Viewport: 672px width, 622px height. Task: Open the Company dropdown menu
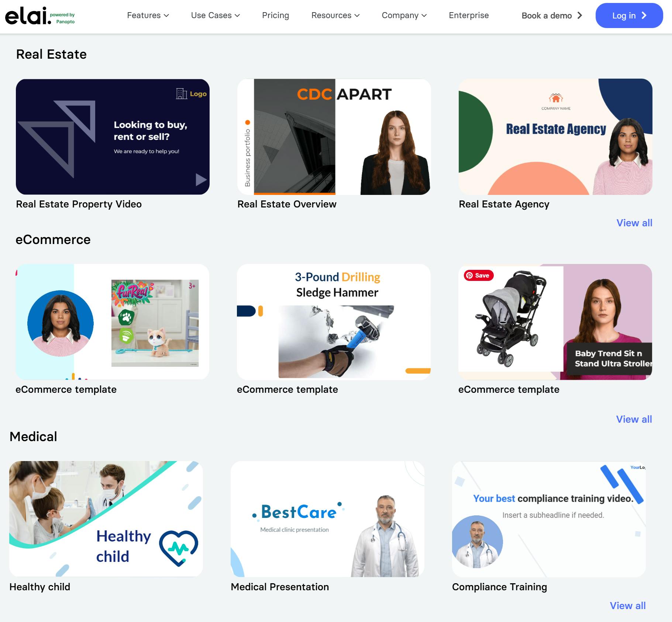[x=404, y=16]
